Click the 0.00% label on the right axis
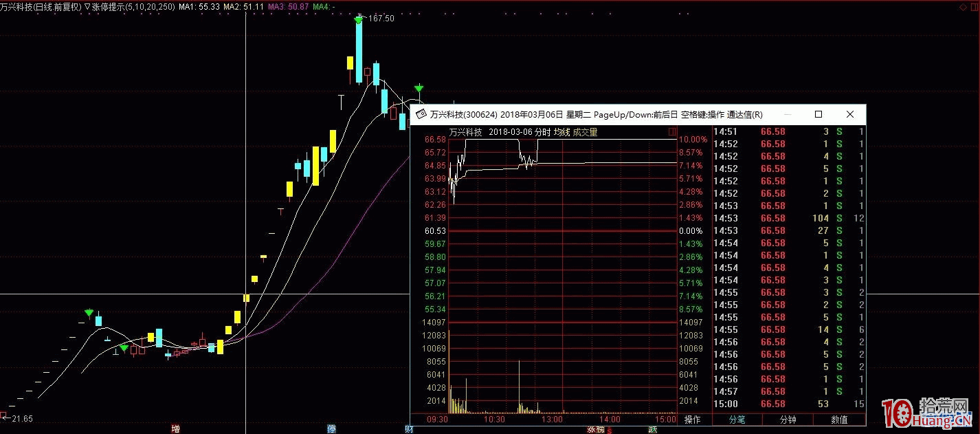This screenshot has height=434, width=980. 691,231
